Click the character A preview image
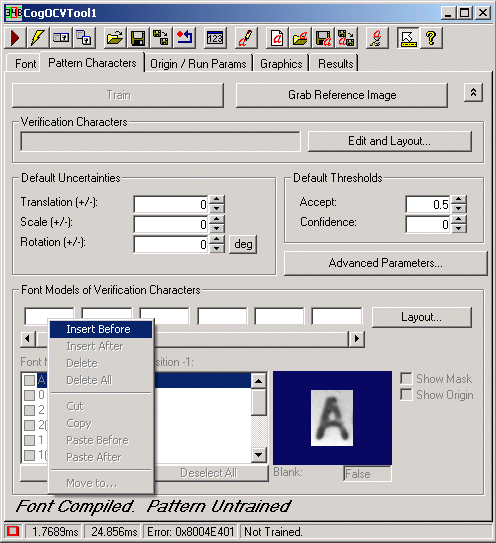496x543 pixels. 332,418
